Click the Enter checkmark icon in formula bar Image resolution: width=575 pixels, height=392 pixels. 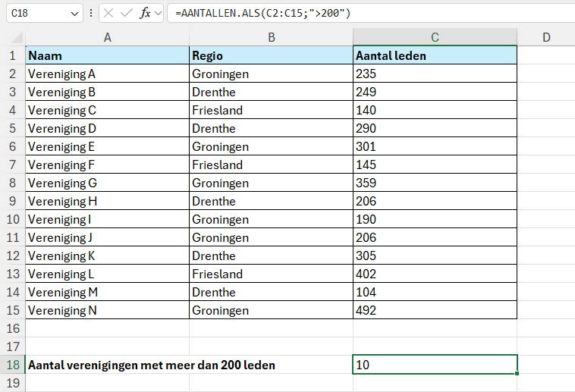click(x=127, y=14)
